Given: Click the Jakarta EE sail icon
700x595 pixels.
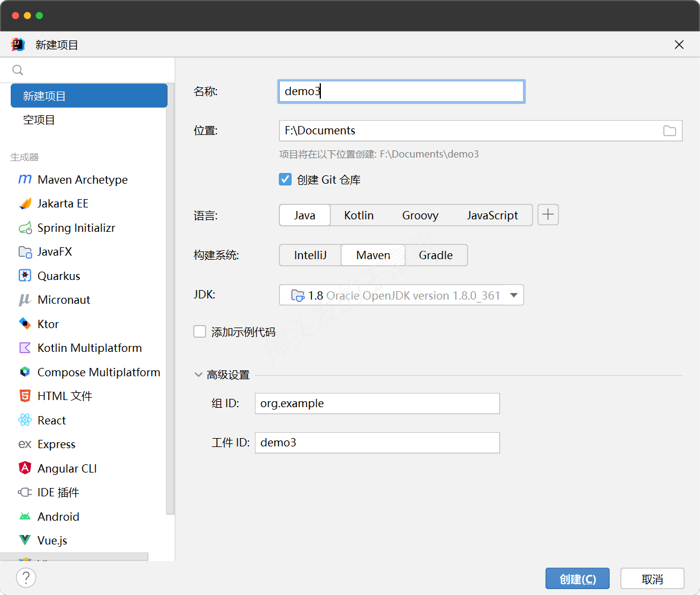Looking at the screenshot, I should (x=25, y=204).
